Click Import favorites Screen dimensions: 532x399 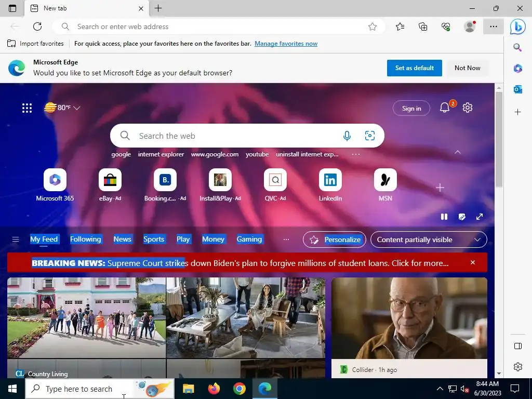coord(35,44)
